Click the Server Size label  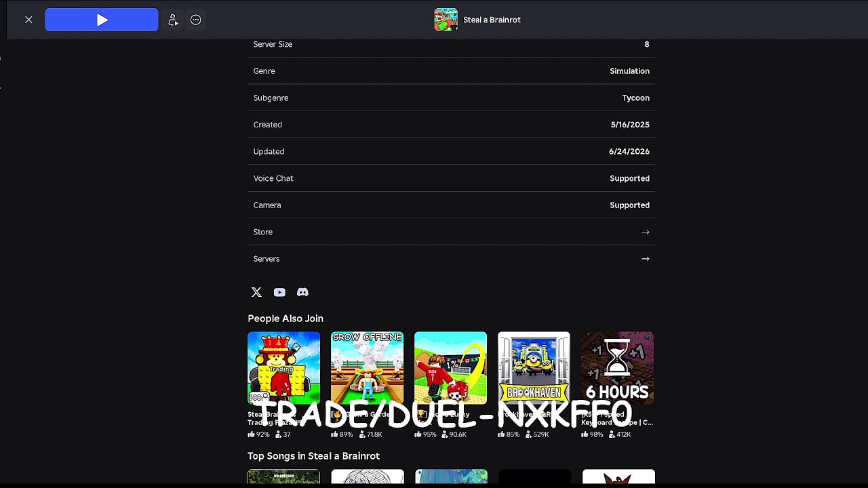(273, 44)
